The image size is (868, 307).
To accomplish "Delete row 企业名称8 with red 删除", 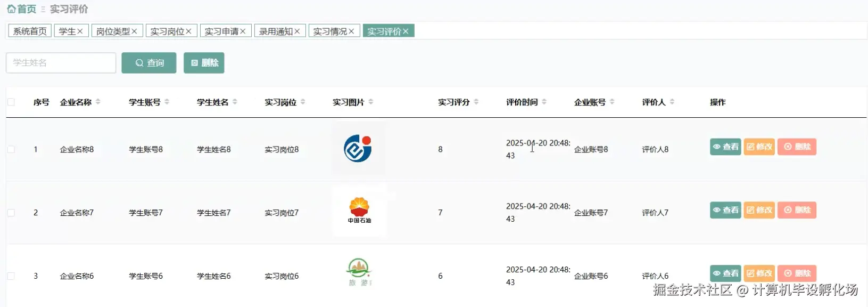I will (x=797, y=147).
